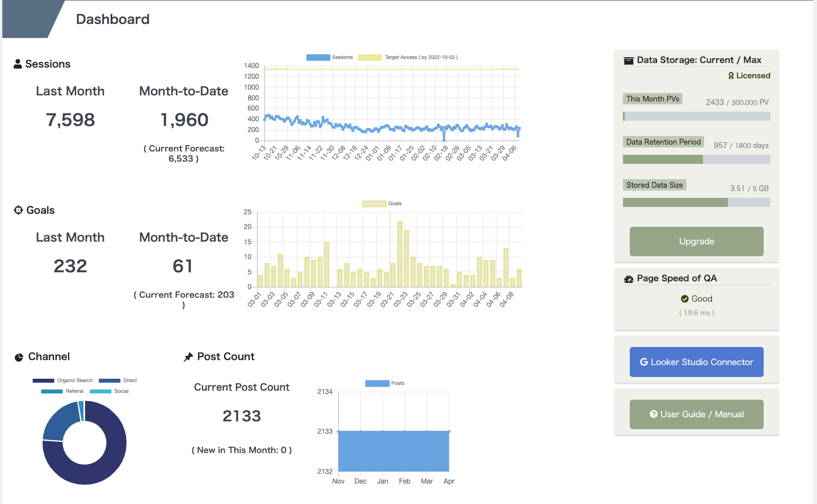Toggle the Posts legend in post chart
The width and height of the screenshot is (817, 504).
(385, 383)
